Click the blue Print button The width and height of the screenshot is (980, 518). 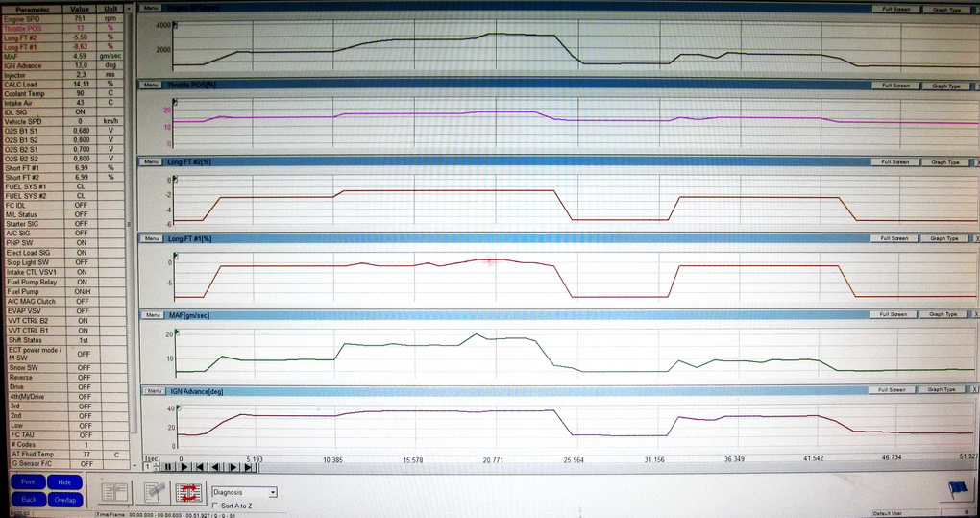(x=29, y=482)
